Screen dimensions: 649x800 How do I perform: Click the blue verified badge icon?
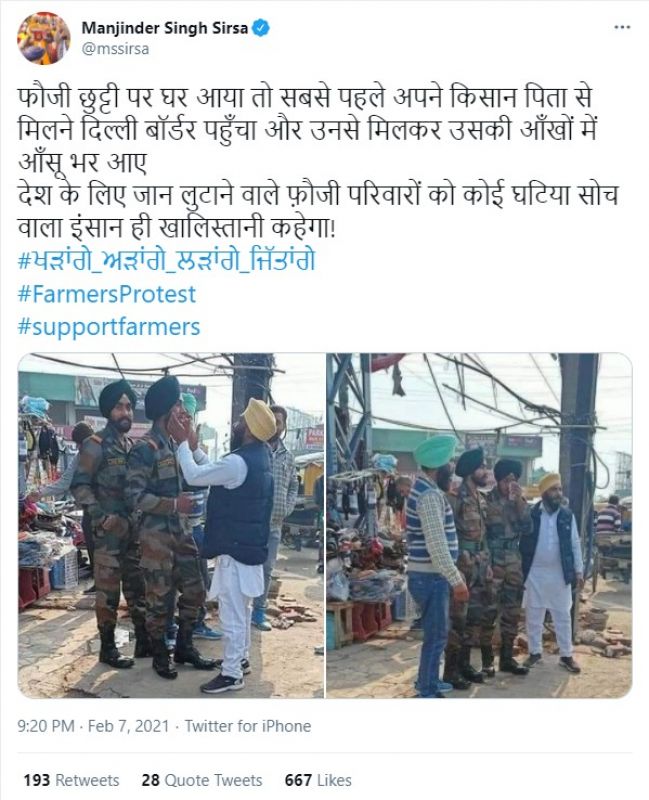261,28
